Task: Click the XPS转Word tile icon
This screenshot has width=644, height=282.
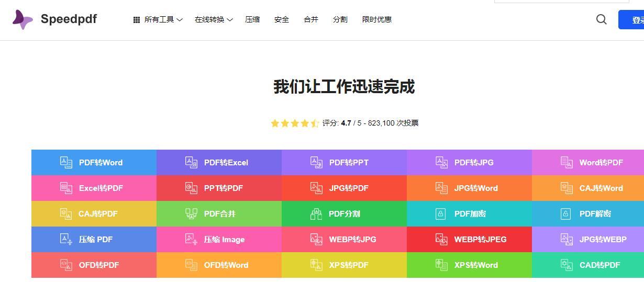Action: (441, 265)
